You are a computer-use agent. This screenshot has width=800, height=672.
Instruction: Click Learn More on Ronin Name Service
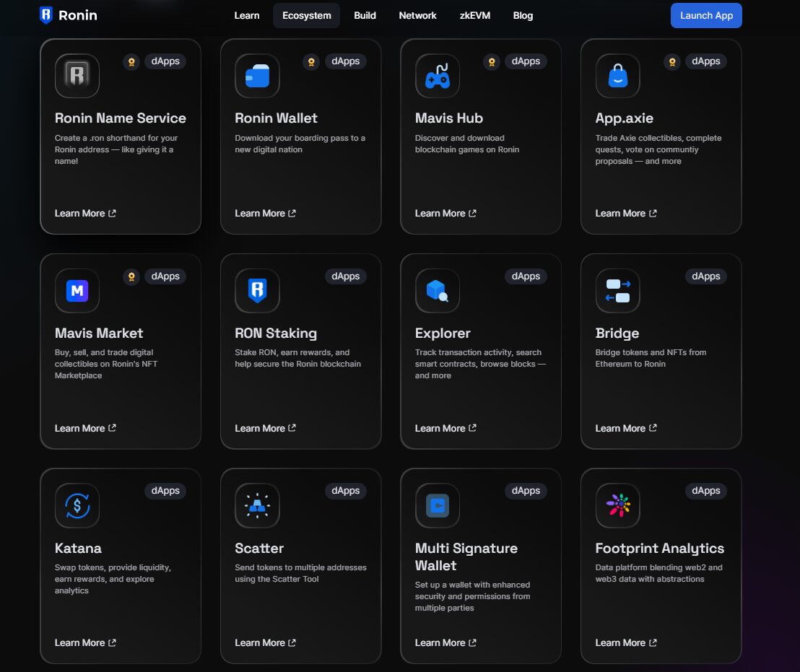pyautogui.click(x=85, y=213)
